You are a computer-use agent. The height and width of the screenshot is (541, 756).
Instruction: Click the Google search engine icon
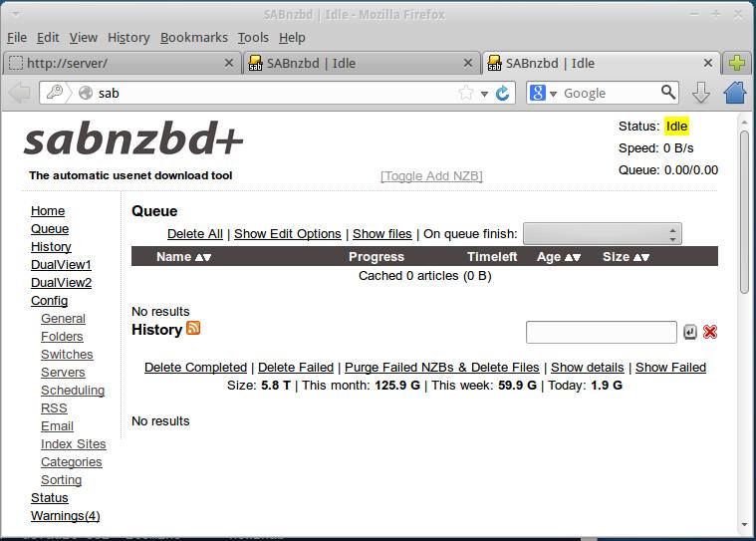pyautogui.click(x=538, y=93)
